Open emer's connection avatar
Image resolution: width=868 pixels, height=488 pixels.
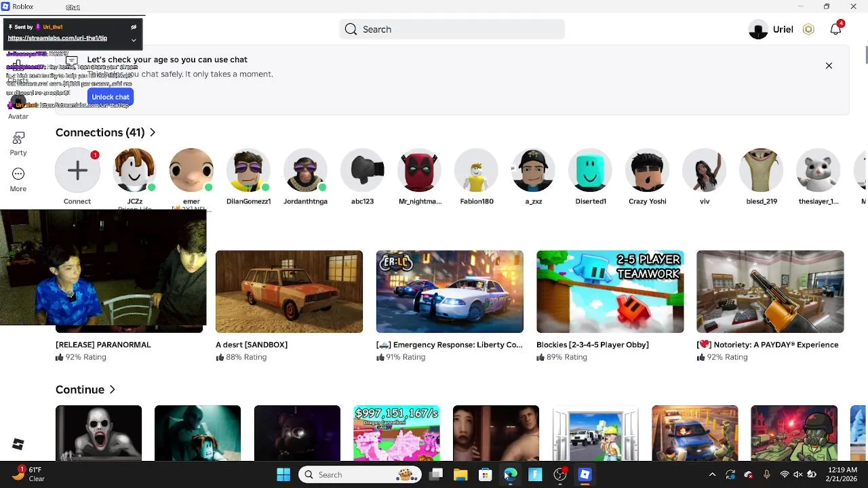click(x=191, y=170)
